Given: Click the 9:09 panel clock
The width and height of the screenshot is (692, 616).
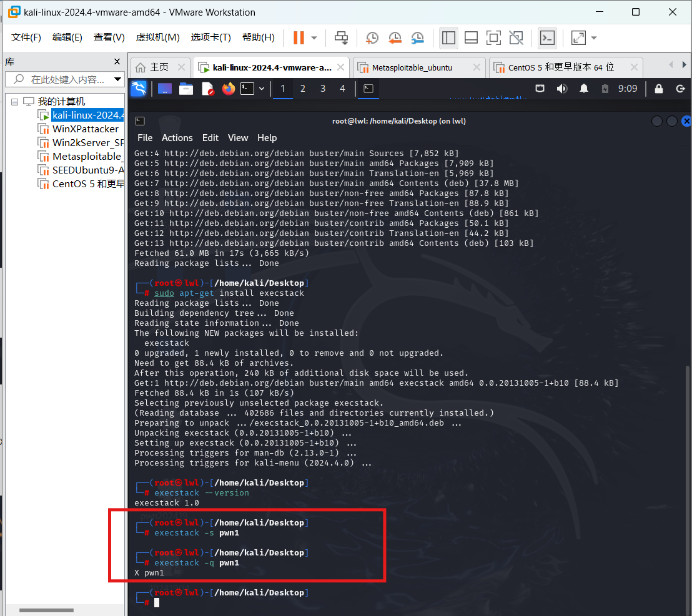Looking at the screenshot, I should point(628,89).
